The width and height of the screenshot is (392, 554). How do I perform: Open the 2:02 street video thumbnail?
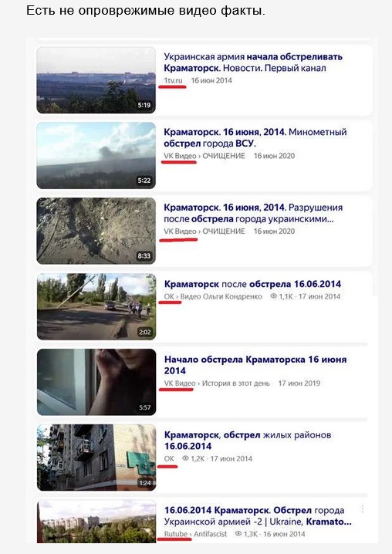point(96,306)
